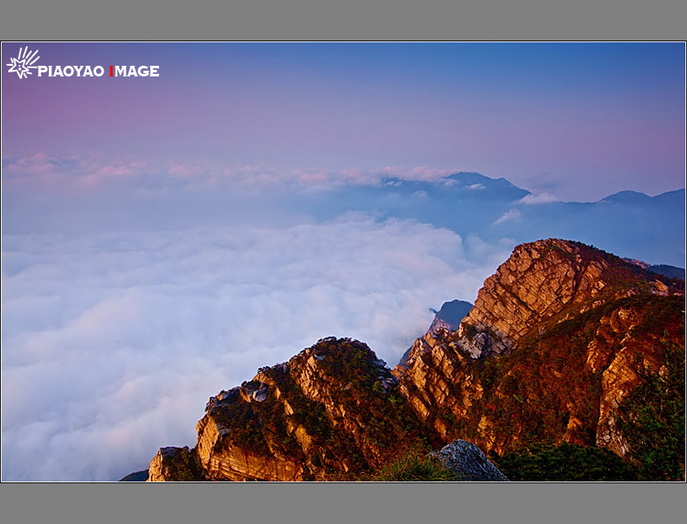Viewport: 687px width, 524px height.
Task: Click the starburst logo in the watermark
Action: click(22, 63)
